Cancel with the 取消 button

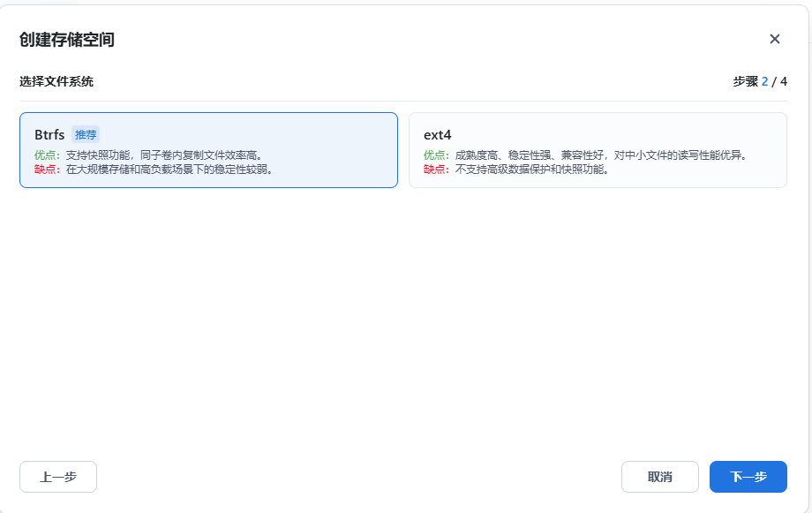(660, 477)
